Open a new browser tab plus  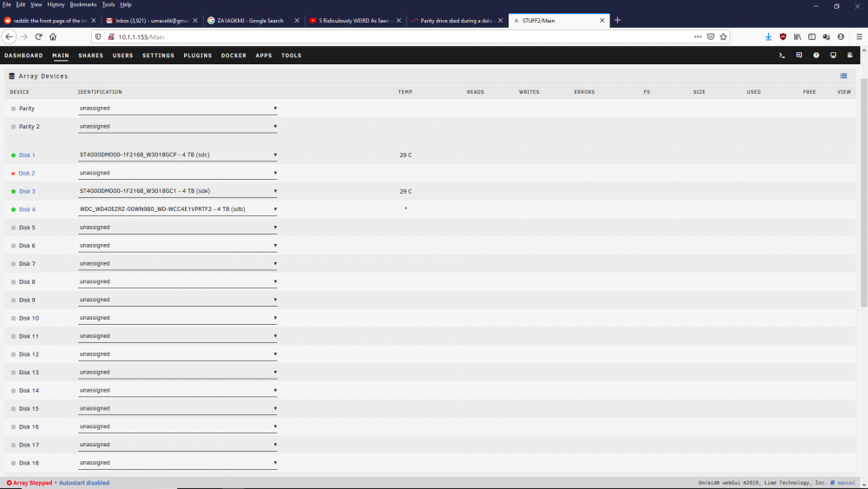click(617, 20)
